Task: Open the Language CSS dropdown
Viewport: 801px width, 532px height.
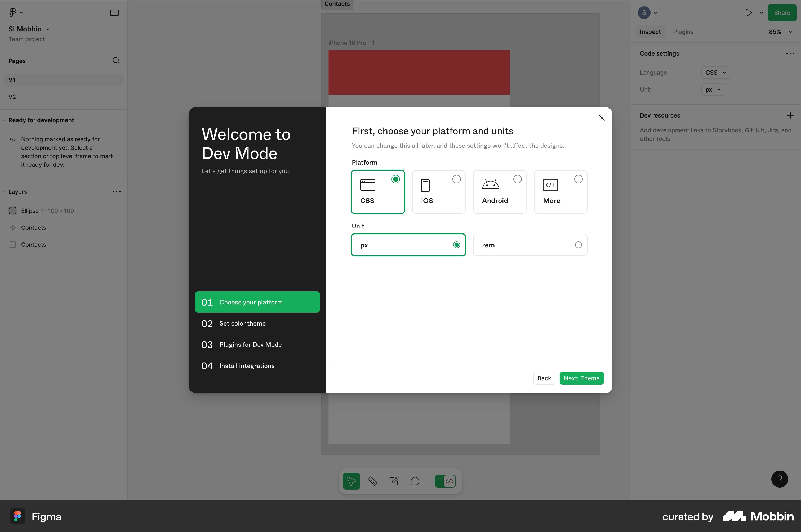Action: 716,73
